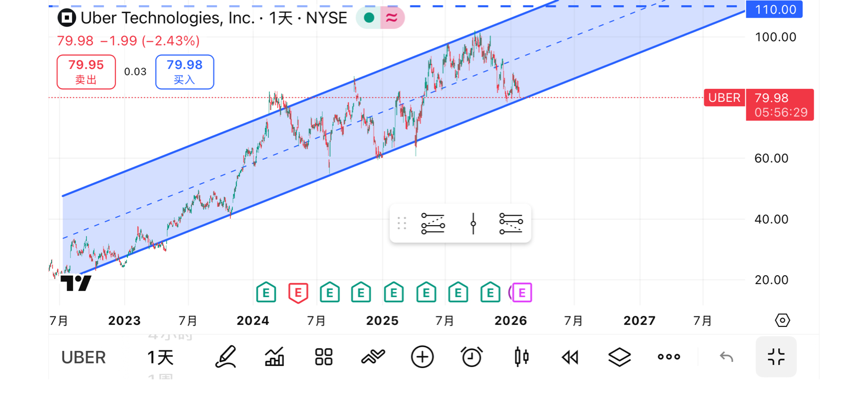Open the trend line style icon in floating toolbar
The image size is (868, 401).
(x=433, y=223)
